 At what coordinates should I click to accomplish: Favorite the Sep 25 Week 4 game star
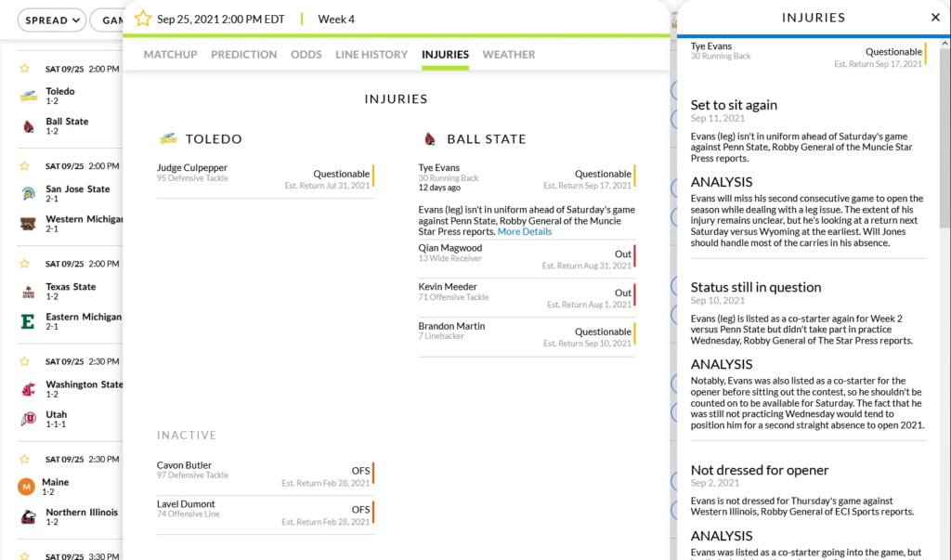click(142, 19)
